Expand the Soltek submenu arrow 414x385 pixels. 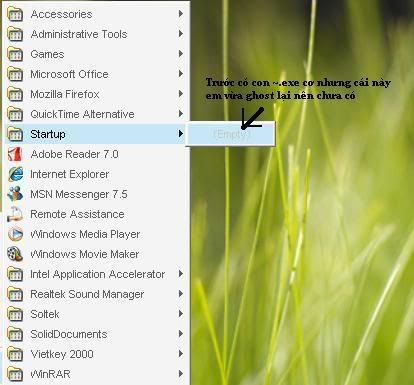tap(181, 314)
